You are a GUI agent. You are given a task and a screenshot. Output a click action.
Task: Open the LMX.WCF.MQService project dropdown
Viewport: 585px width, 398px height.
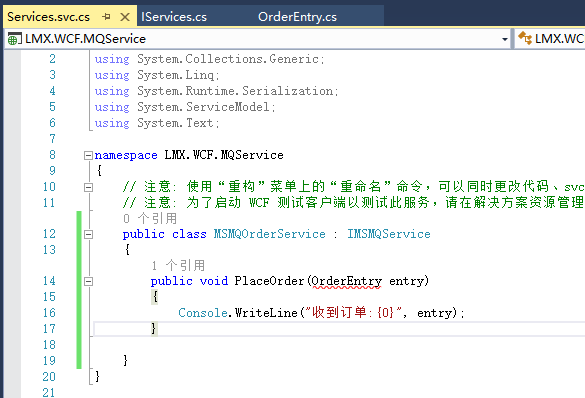pos(504,39)
